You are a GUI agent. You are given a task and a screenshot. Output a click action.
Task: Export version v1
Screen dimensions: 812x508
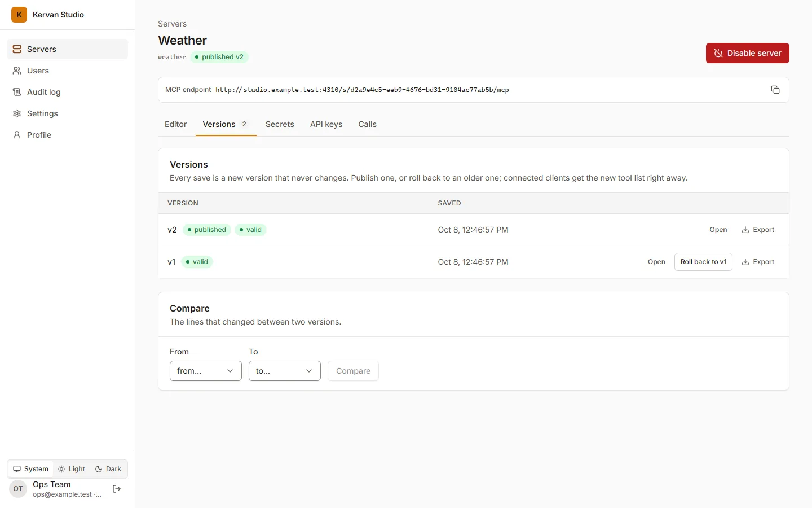point(758,262)
